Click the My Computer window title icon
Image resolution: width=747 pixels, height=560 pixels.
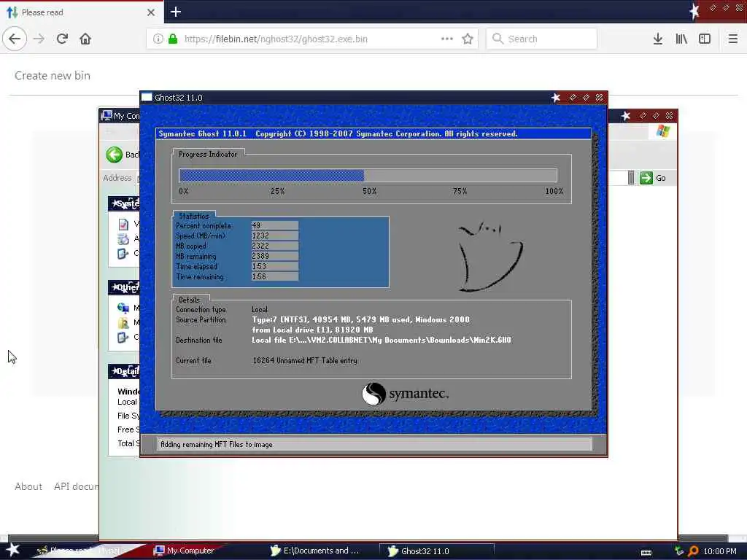[107, 115]
